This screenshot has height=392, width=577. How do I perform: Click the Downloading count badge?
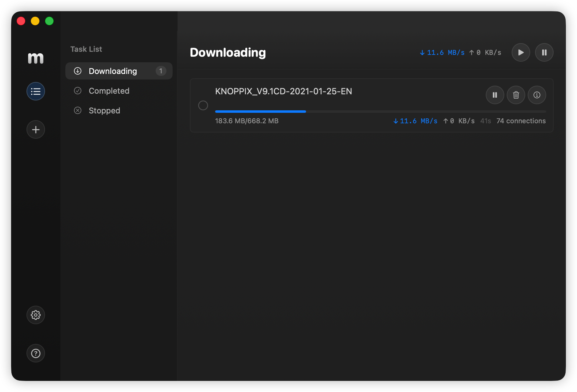(161, 71)
